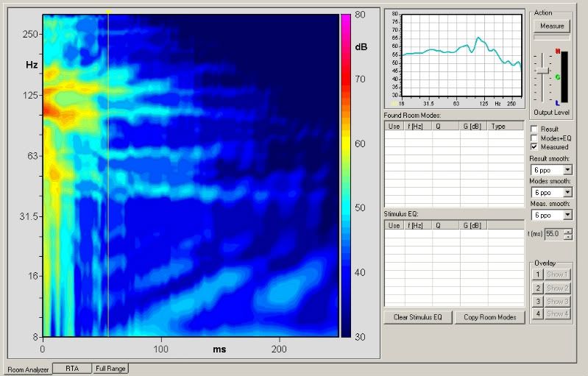Click the G [dB] header in Found Room Modes
588x376 pixels.
[x=474, y=127]
